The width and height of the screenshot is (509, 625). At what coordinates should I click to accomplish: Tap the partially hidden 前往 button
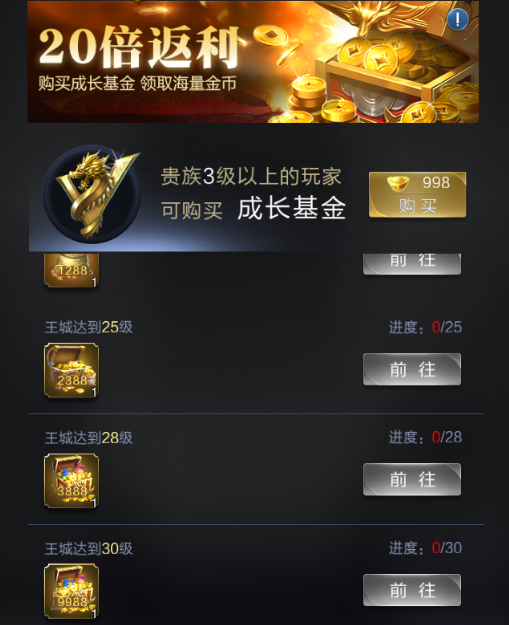[412, 263]
